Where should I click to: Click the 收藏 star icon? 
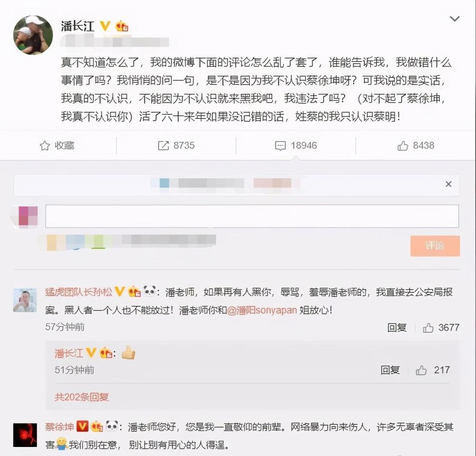(x=45, y=146)
